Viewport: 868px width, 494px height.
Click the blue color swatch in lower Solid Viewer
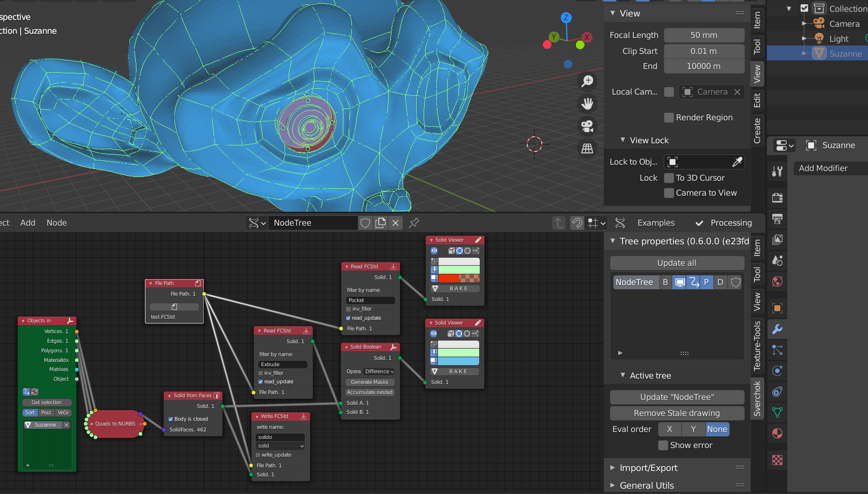458,361
